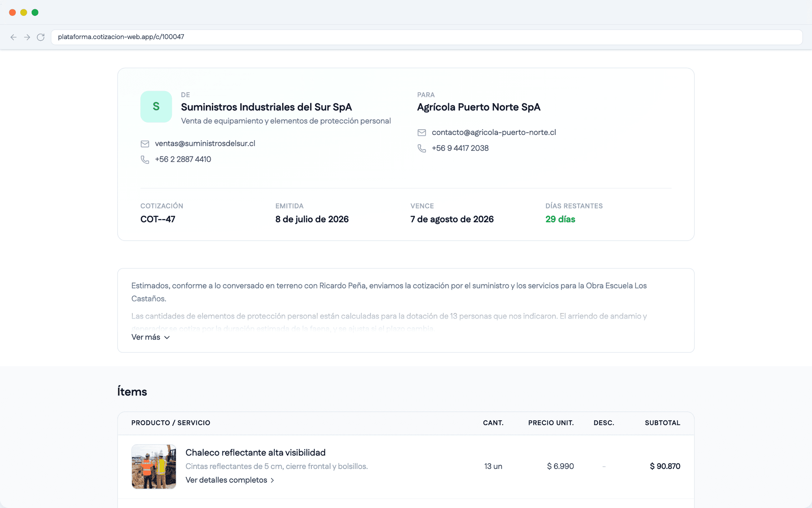Click the Venta de equipamiento company tagline
Screen dimensions: 812x508
click(286, 121)
